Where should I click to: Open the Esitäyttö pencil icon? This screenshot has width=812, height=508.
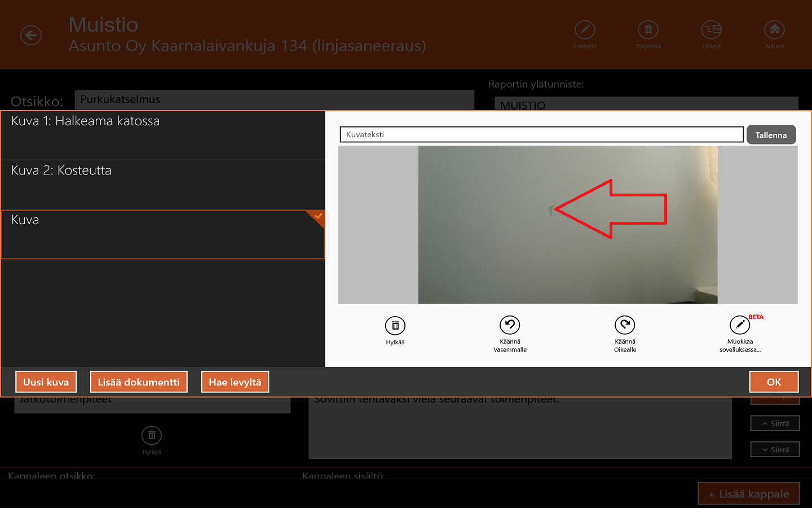[x=585, y=30]
